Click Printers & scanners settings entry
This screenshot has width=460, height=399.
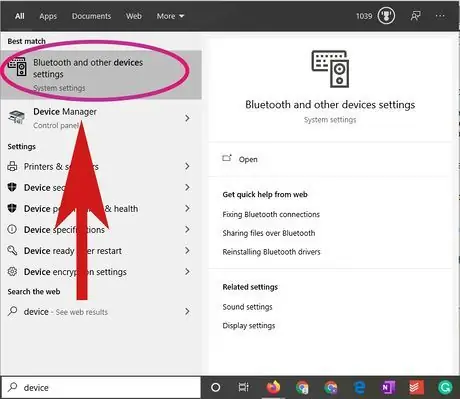(101, 166)
